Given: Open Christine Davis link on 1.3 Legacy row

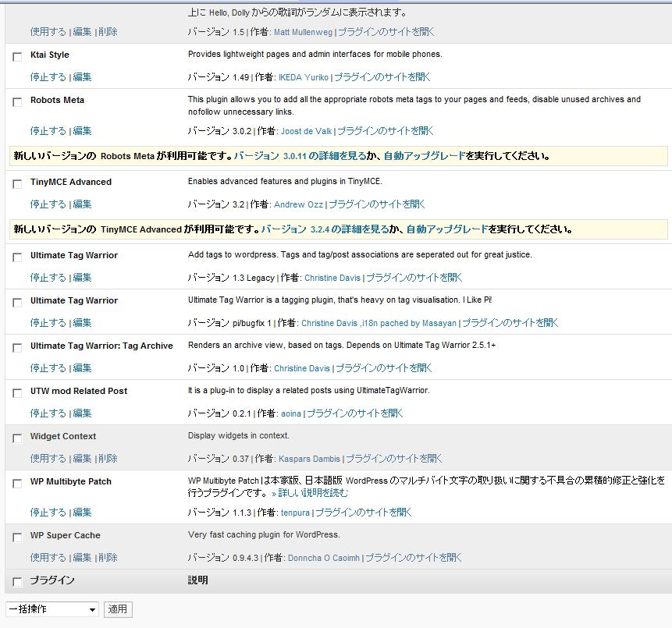Looking at the screenshot, I should click(332, 278).
